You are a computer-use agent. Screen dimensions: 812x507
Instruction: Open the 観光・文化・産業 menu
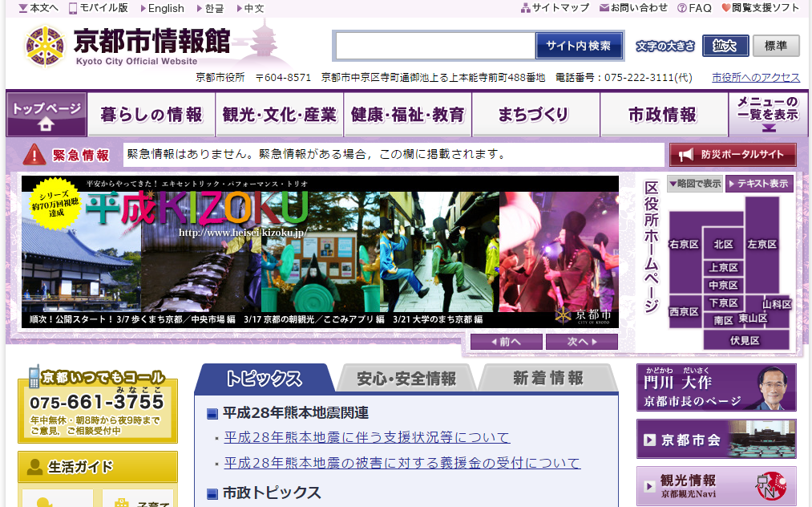280,114
